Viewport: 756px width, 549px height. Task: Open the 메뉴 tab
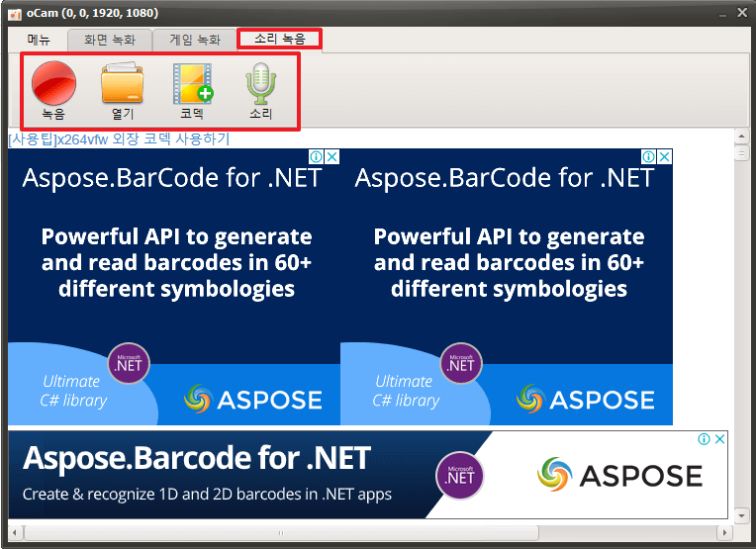(x=39, y=39)
